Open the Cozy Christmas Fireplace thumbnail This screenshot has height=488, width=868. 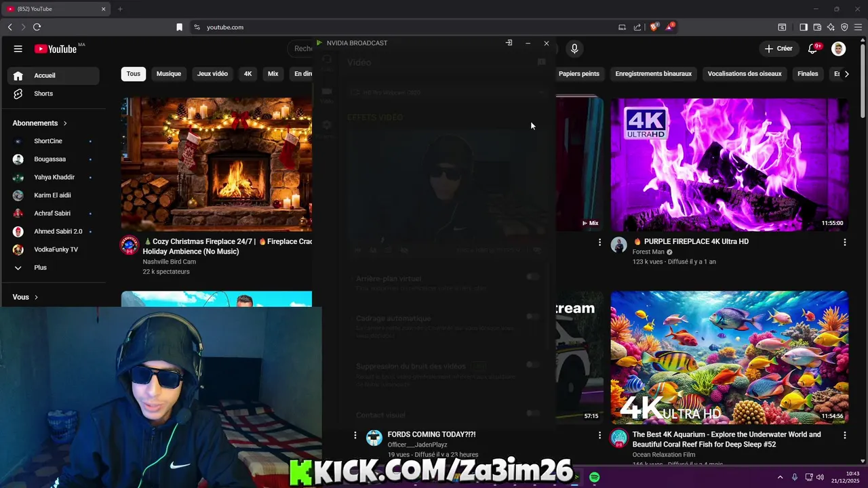click(x=216, y=165)
